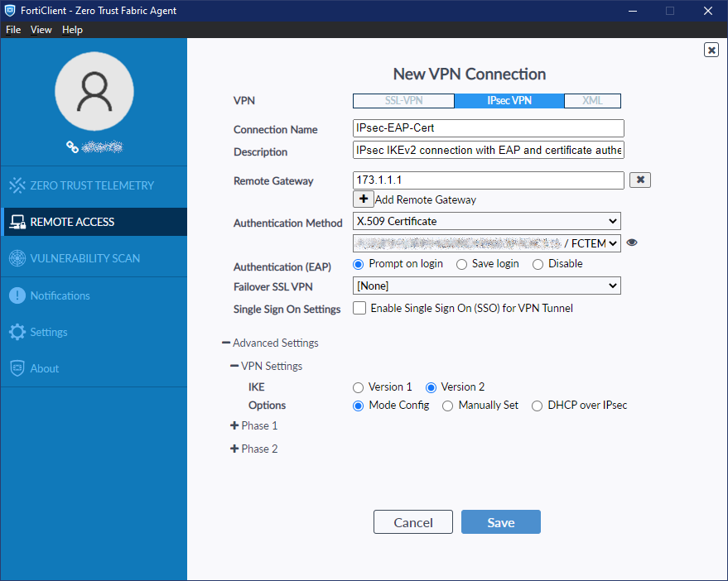
Task: Add another Remote Gateway
Action: [x=364, y=199]
